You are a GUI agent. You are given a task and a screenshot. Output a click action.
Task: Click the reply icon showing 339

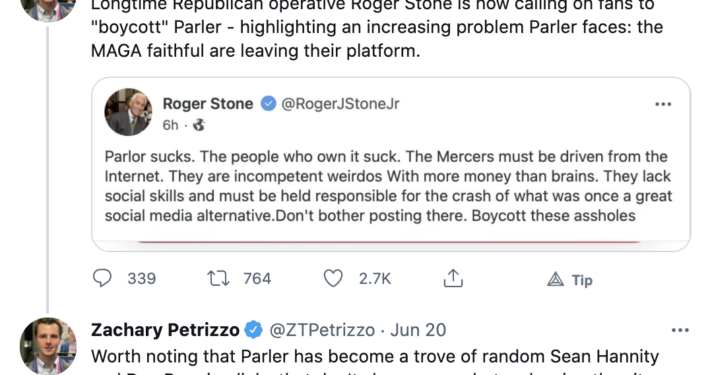(102, 278)
